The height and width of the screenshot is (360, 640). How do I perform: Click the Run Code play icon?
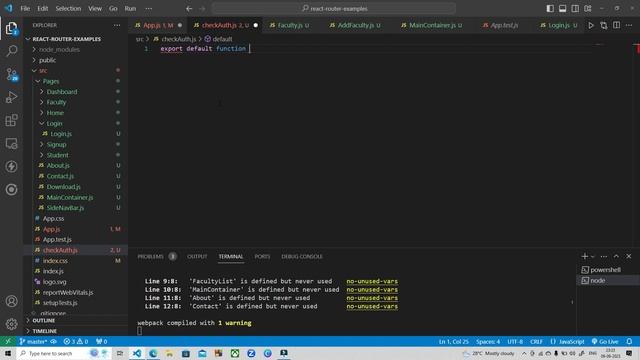point(591,25)
